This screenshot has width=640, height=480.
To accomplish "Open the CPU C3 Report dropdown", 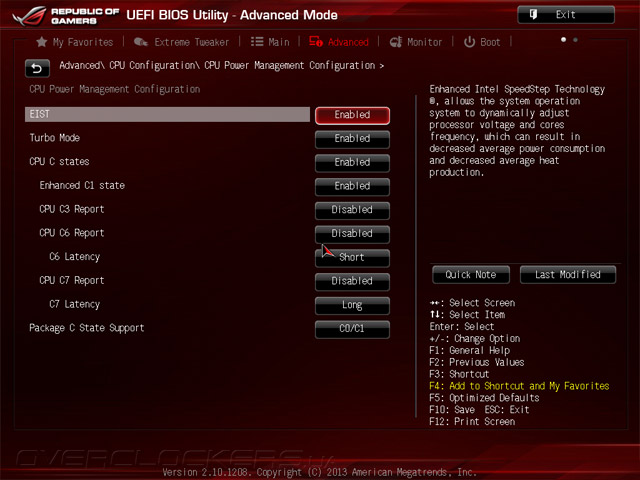I will [x=352, y=210].
